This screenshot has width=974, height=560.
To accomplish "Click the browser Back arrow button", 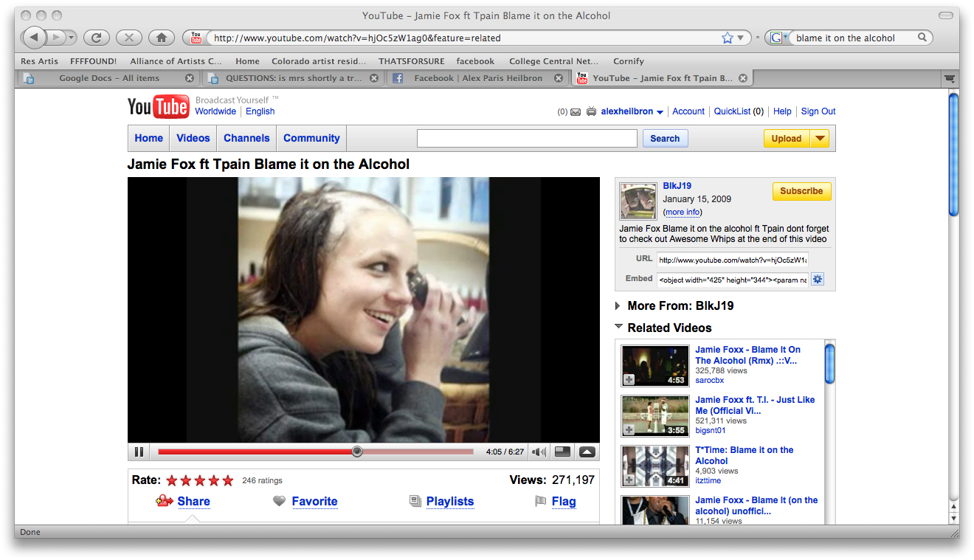I will tap(34, 38).
